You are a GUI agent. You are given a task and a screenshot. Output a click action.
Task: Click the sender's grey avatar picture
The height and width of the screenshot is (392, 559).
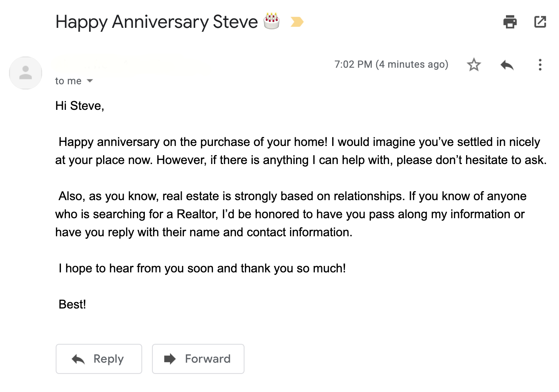tap(26, 73)
